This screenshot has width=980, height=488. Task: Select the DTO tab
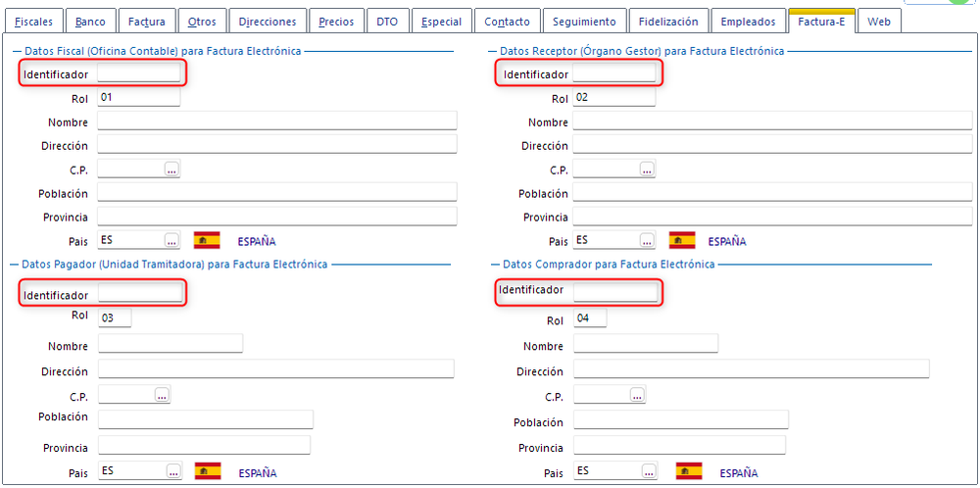[387, 22]
